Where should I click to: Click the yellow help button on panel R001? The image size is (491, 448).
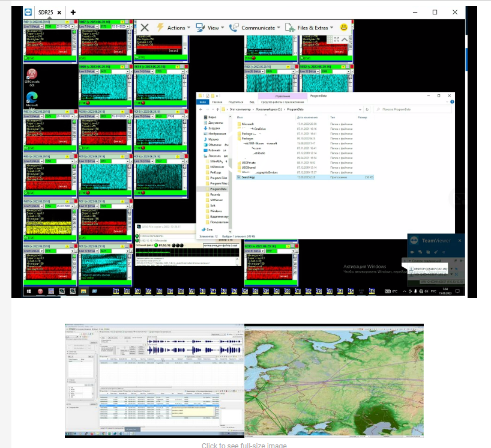(67, 22)
